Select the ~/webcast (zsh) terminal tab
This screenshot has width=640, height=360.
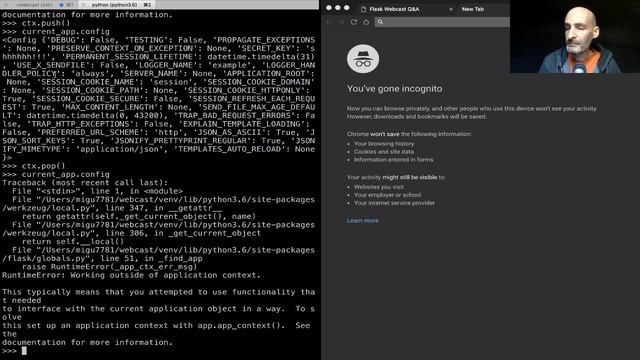[x=33, y=4]
